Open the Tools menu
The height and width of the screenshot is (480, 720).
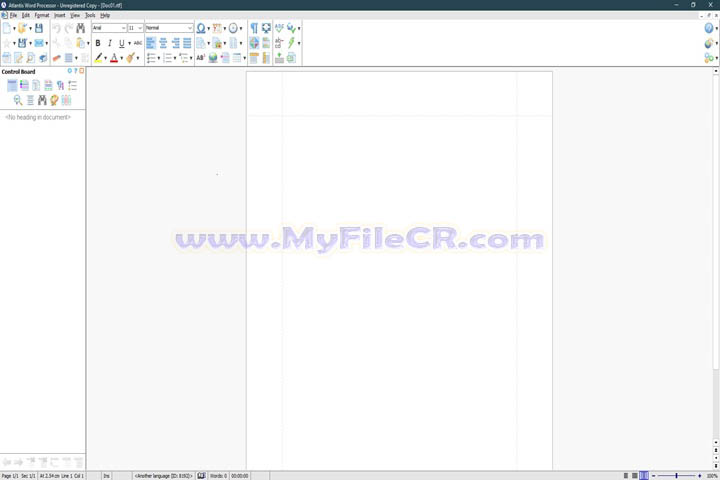coord(90,15)
